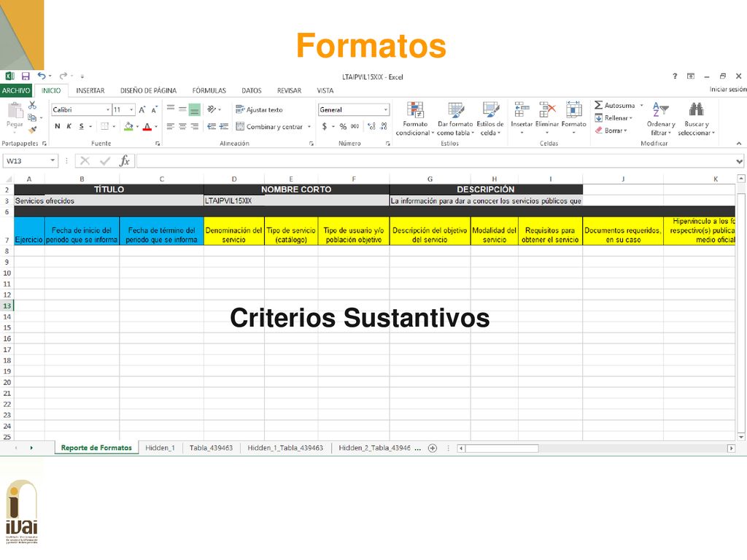Add a new sheet with plus button
Viewport: 747px width, 560px height.
433,448
